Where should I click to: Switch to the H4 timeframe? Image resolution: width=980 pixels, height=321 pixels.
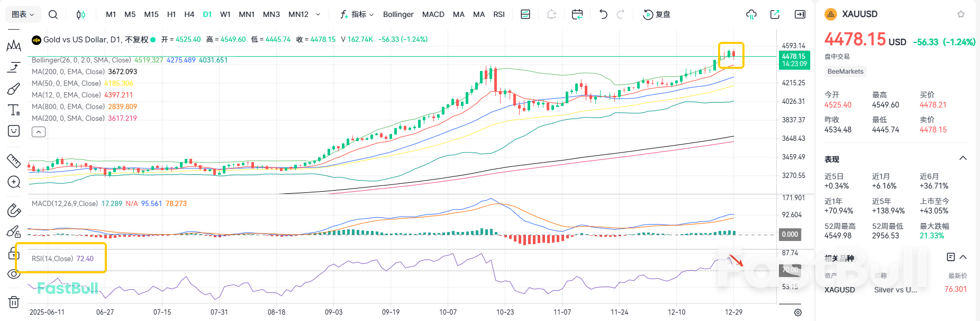[x=189, y=14]
